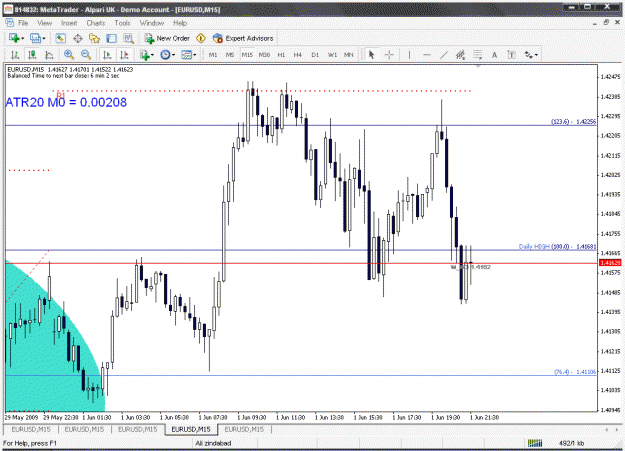The height and width of the screenshot is (451, 625).
Task: Launch MetaEditor via yellow diamond icon
Action: 201,38
